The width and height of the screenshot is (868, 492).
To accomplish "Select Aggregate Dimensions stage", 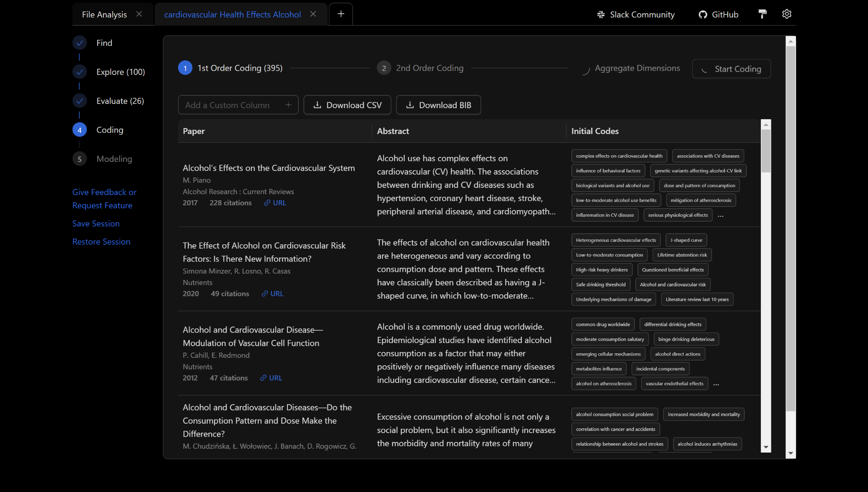I will [637, 68].
